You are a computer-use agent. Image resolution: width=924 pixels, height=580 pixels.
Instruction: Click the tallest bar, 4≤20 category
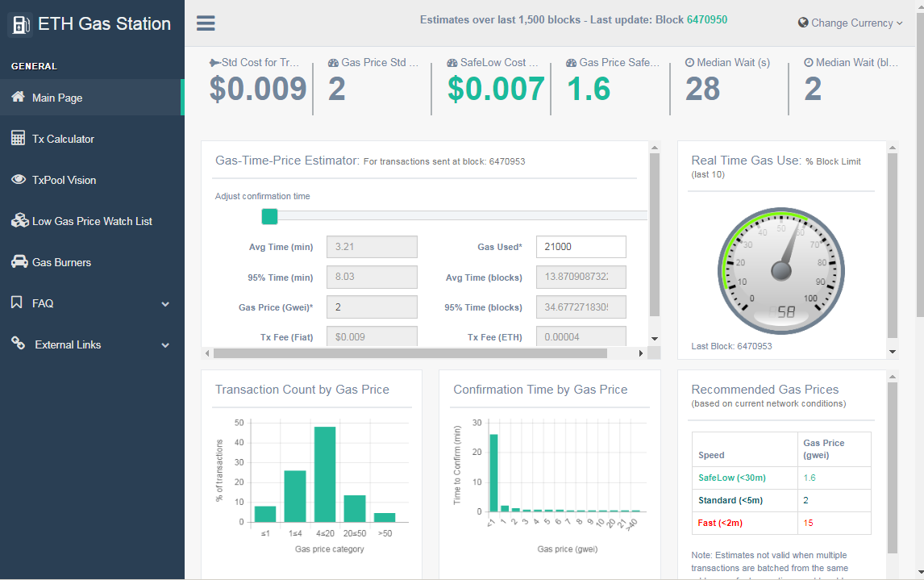pyautogui.click(x=325, y=474)
